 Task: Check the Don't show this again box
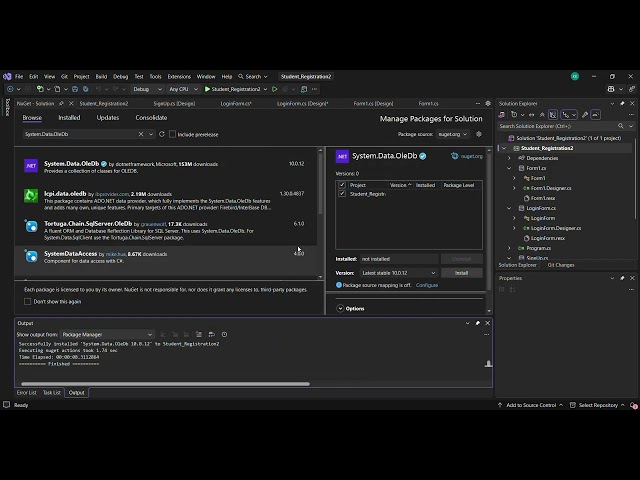click(27, 301)
